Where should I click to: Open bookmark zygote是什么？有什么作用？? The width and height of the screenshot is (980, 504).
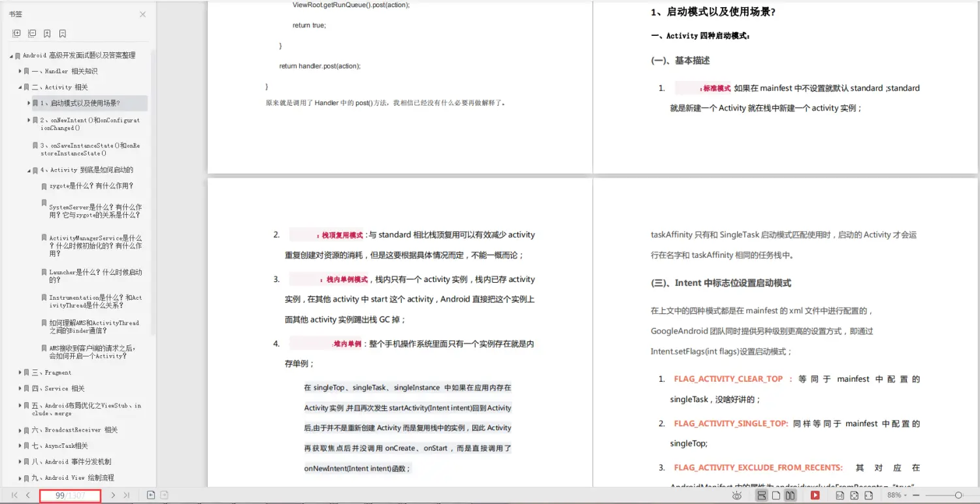(x=91, y=186)
